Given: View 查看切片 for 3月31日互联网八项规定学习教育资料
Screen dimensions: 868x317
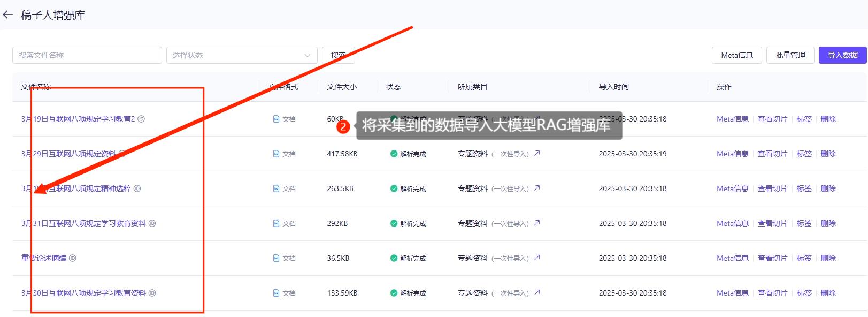Looking at the screenshot, I should point(773,223).
